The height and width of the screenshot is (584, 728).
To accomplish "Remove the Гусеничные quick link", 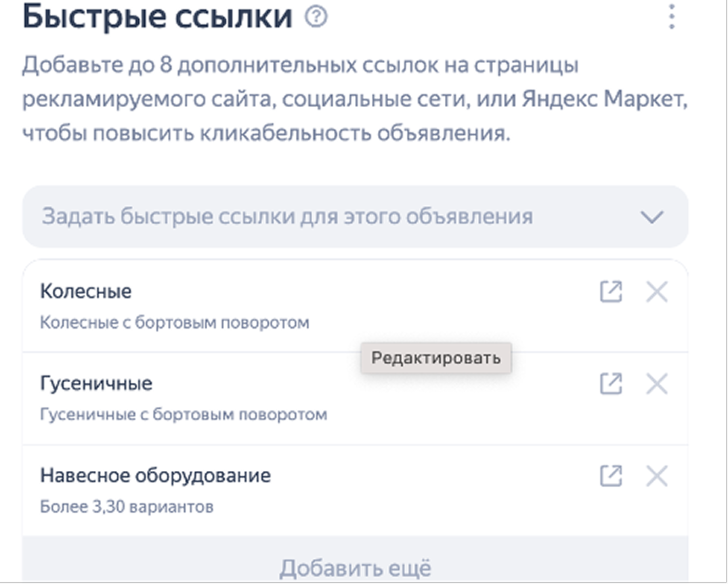I will pyautogui.click(x=657, y=383).
